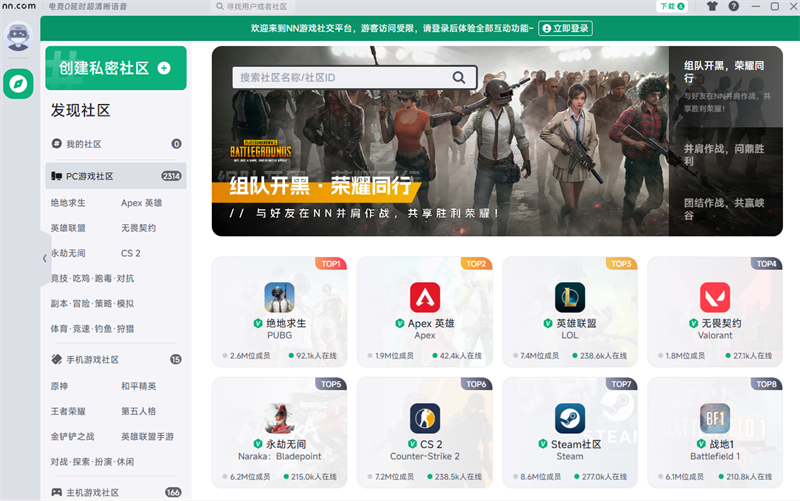Click the 立即登录 login button
Image resolution: width=800 pixels, height=501 pixels.
click(x=565, y=28)
